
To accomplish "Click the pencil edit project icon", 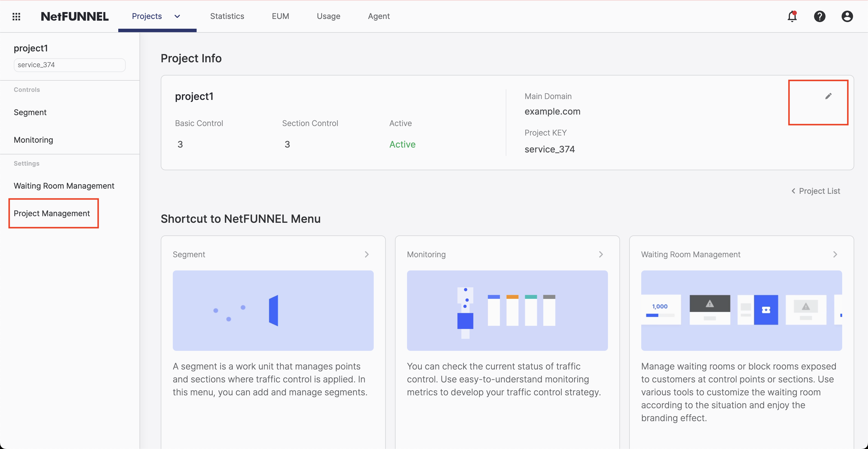I will click(x=828, y=96).
